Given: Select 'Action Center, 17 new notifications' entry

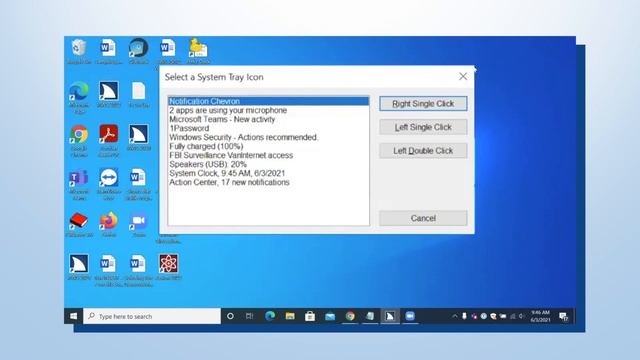Looking at the screenshot, I should tap(269, 182).
